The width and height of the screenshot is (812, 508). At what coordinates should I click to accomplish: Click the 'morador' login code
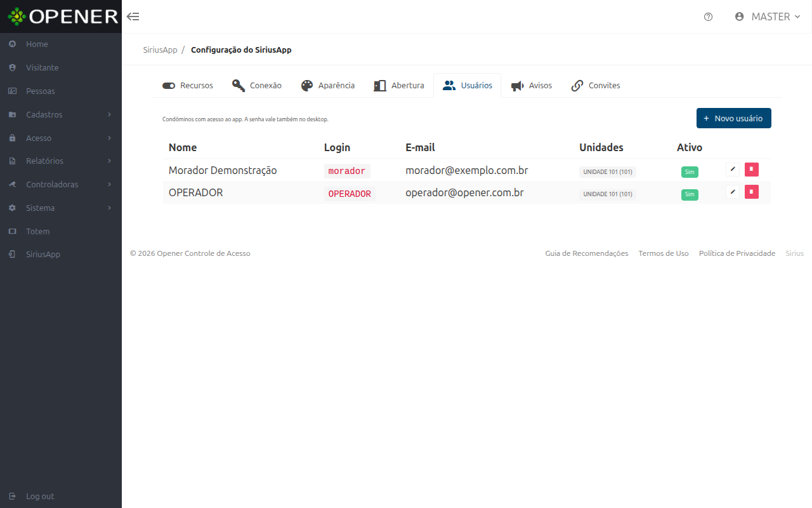(x=347, y=171)
